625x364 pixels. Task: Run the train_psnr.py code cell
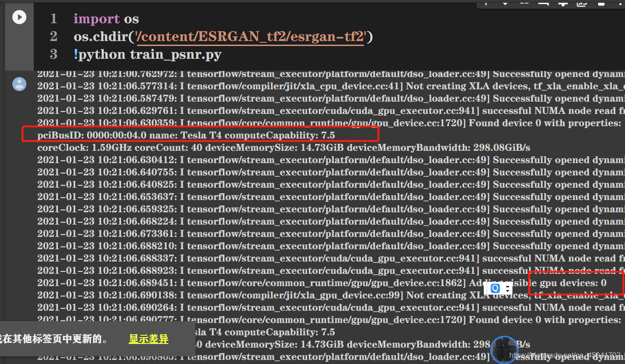(x=19, y=17)
